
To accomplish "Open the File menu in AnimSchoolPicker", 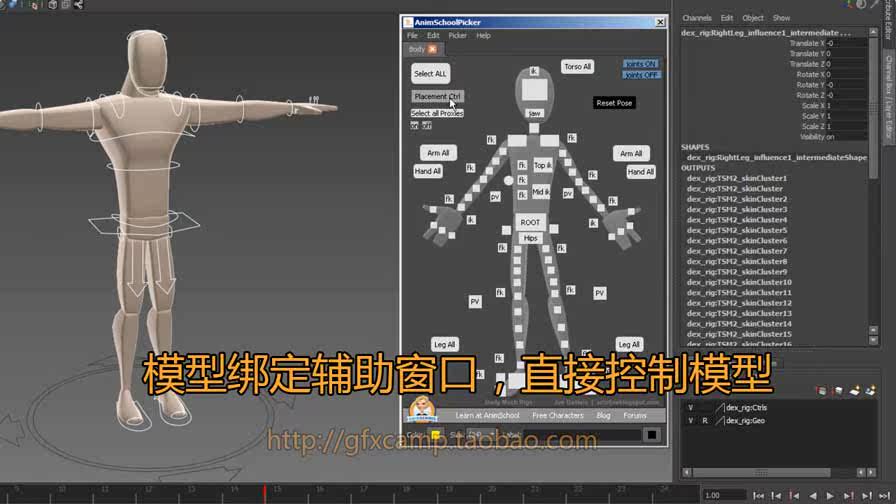I will pos(412,35).
